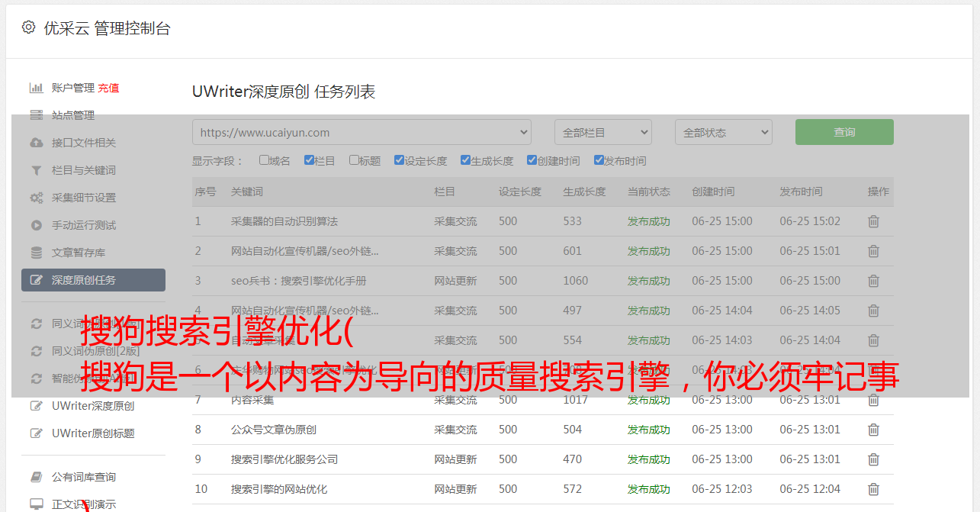Click keyword seo兵书：搜索引擎优化手册
Image resolution: width=980 pixels, height=512 pixels.
299,281
